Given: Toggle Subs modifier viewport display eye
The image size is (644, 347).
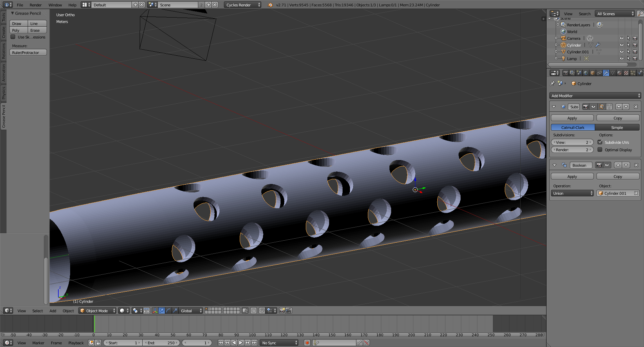Looking at the screenshot, I should [593, 107].
